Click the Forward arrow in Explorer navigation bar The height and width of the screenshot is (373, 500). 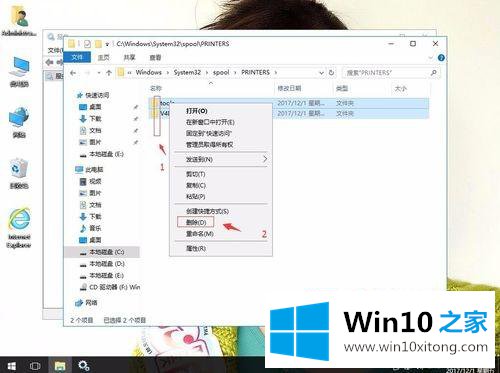coord(87,73)
